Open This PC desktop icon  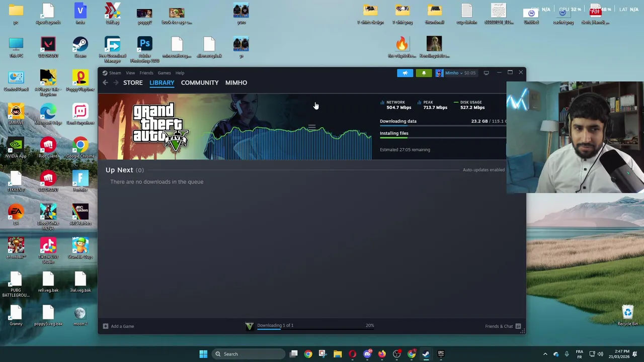coord(16,47)
